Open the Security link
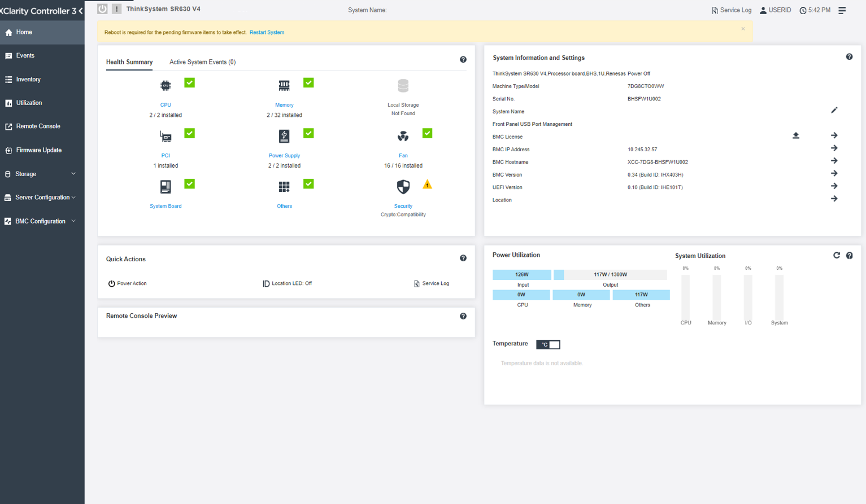The height and width of the screenshot is (504, 866). pos(403,207)
